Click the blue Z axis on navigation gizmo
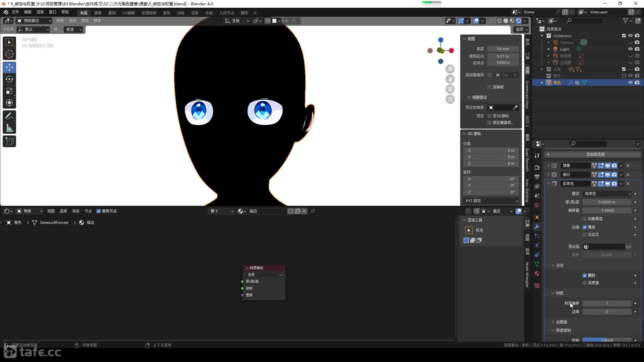644x362 pixels. (441, 40)
